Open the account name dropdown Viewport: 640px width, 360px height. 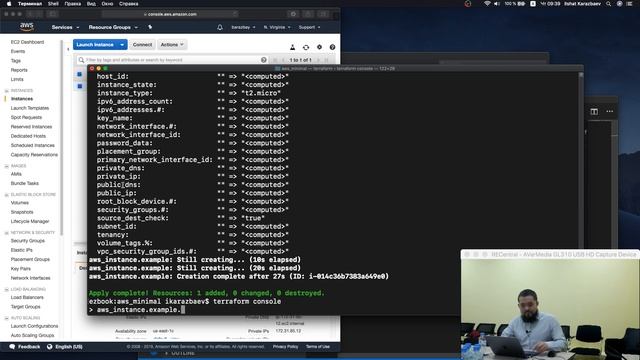click(x=243, y=27)
